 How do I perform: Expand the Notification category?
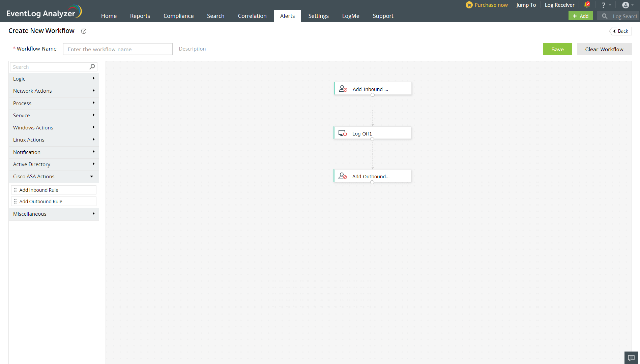tap(54, 152)
